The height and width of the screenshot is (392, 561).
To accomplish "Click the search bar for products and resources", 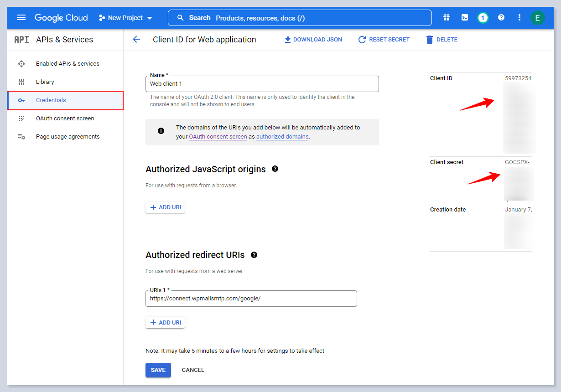I will coord(300,18).
